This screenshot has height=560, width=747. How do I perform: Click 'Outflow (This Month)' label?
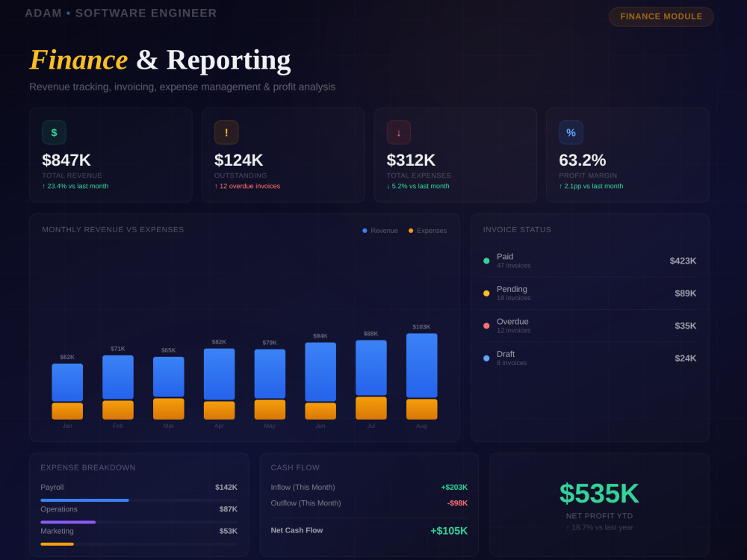pyautogui.click(x=306, y=503)
